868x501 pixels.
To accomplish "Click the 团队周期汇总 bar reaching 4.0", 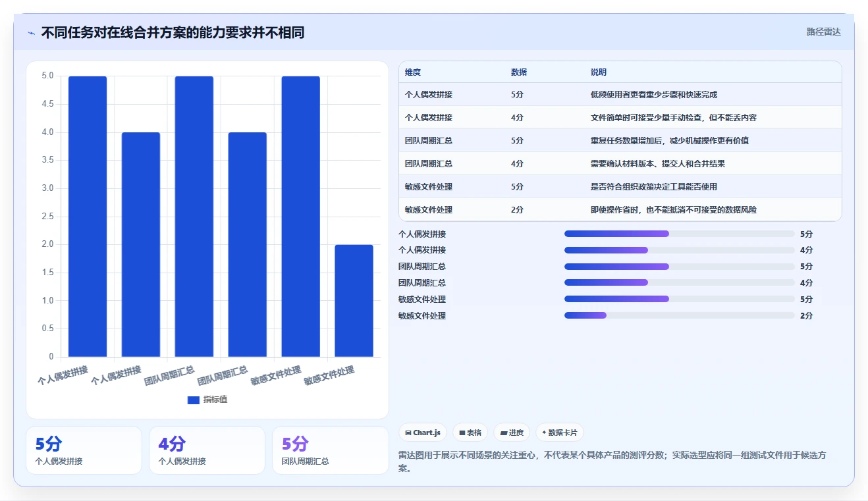I will pos(248,245).
